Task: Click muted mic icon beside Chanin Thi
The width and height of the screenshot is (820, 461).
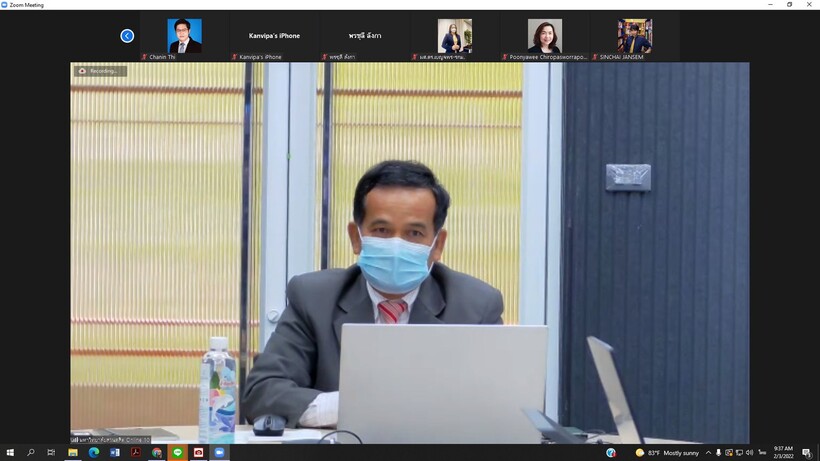Action: (144, 57)
